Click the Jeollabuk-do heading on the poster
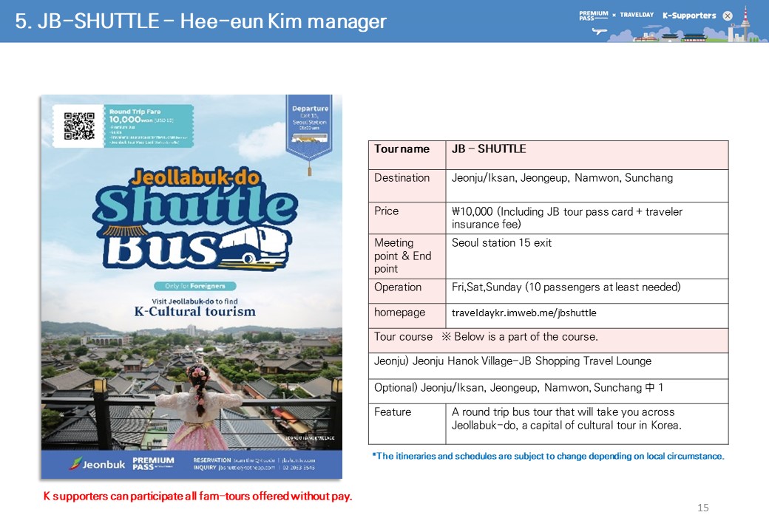Screen dimensions: 769x532 (194, 177)
